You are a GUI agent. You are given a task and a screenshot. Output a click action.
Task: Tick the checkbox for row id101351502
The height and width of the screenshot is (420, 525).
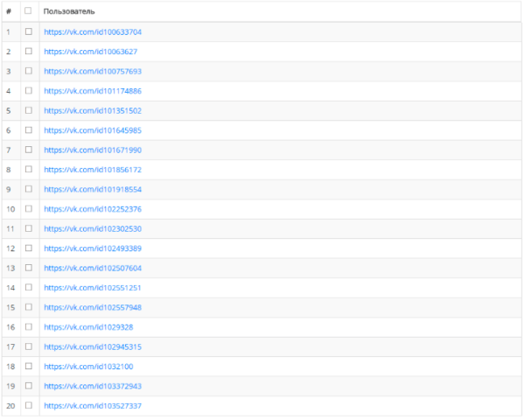point(29,110)
